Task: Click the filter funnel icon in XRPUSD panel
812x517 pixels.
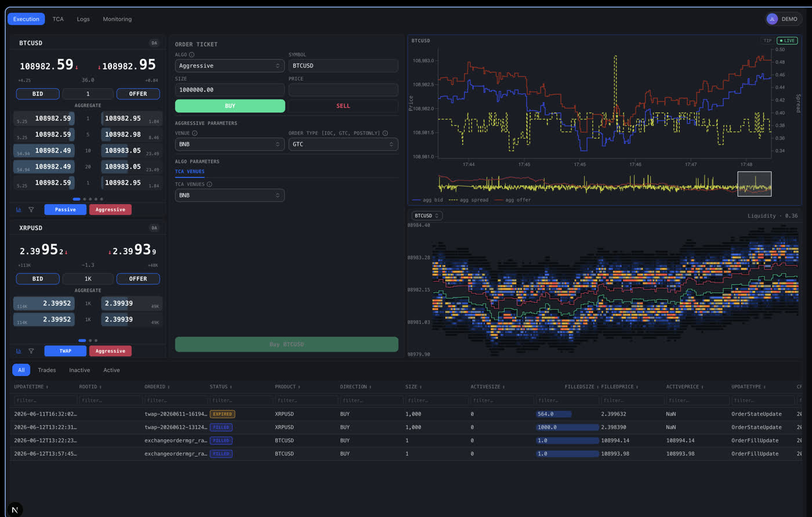Action: 31,351
